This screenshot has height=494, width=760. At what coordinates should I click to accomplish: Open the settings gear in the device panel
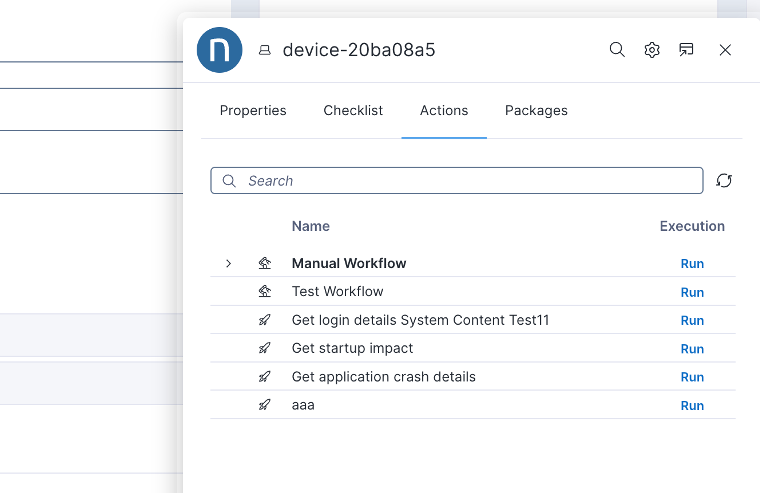[x=652, y=50]
